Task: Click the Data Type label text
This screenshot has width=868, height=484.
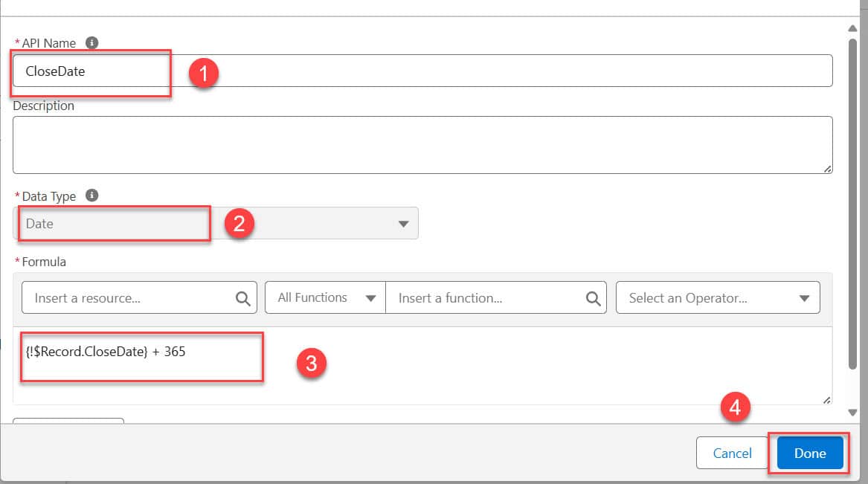Action: [x=48, y=196]
